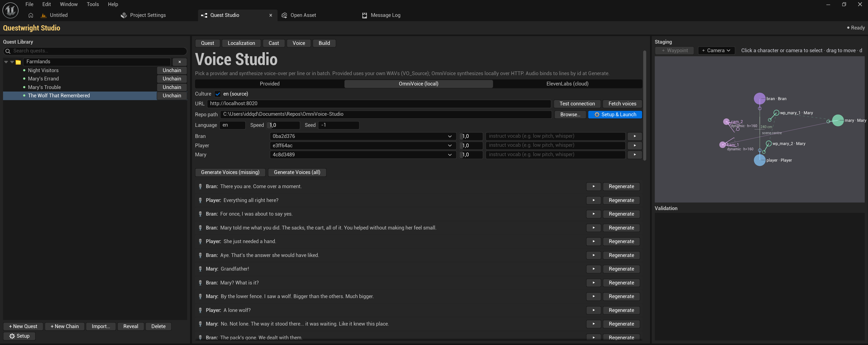This screenshot has width=868, height=345.
Task: Select the wp_mary_2 waypoint in Staging
Action: pos(769,143)
